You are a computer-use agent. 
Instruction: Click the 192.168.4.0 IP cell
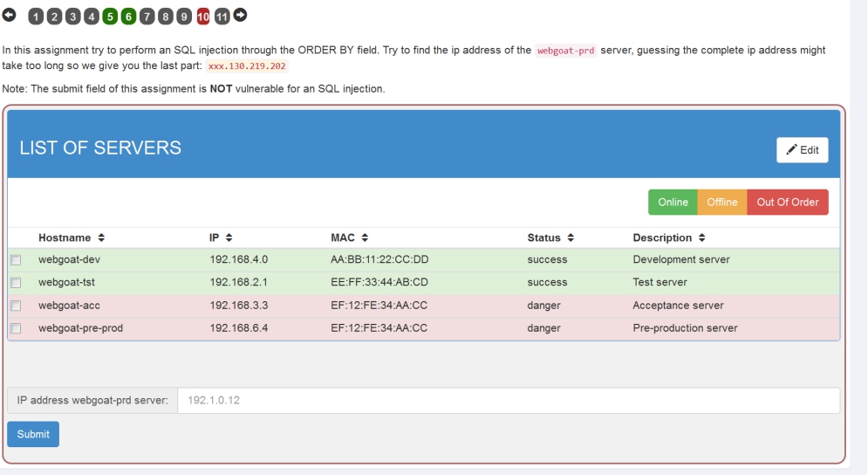(x=238, y=259)
